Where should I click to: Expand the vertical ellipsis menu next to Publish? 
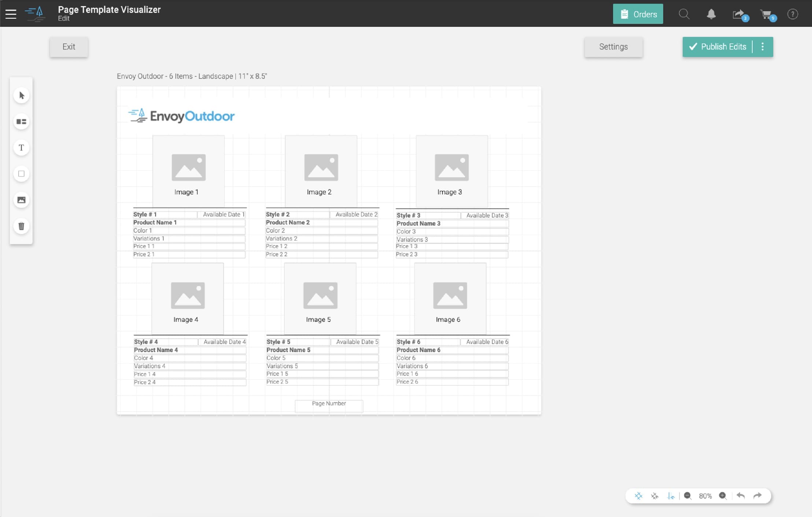coord(764,46)
